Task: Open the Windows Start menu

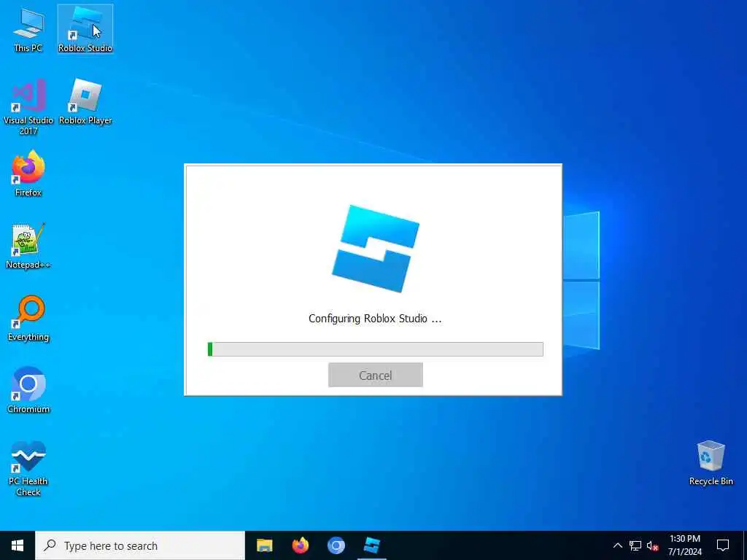Action: [x=18, y=545]
